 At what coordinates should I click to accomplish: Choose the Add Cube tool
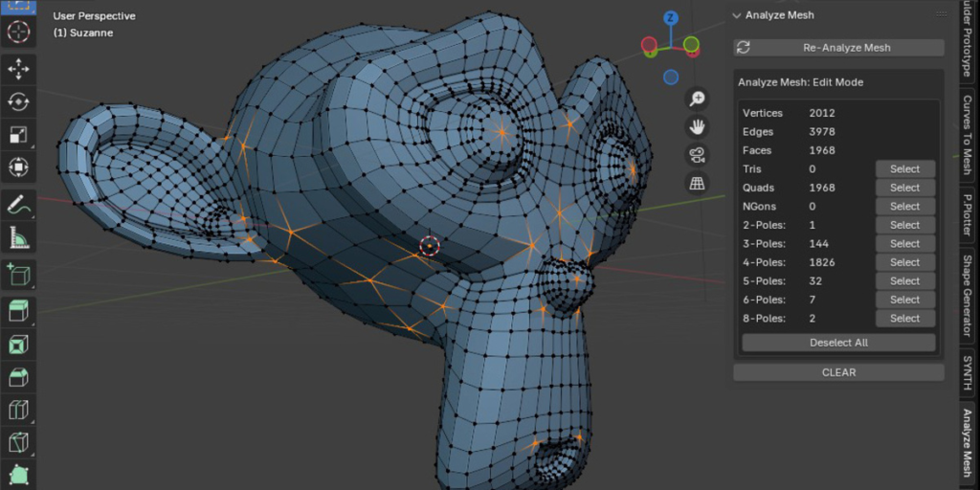tap(18, 276)
